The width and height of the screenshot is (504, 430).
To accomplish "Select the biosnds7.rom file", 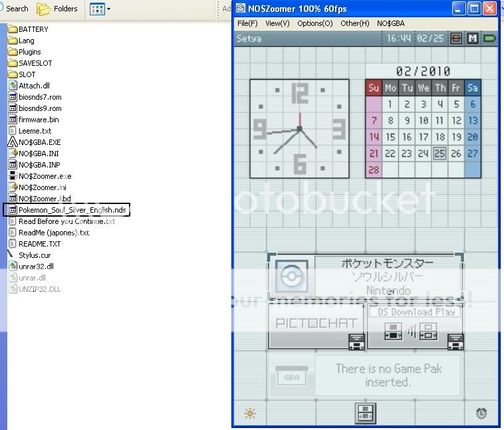I will (35, 97).
